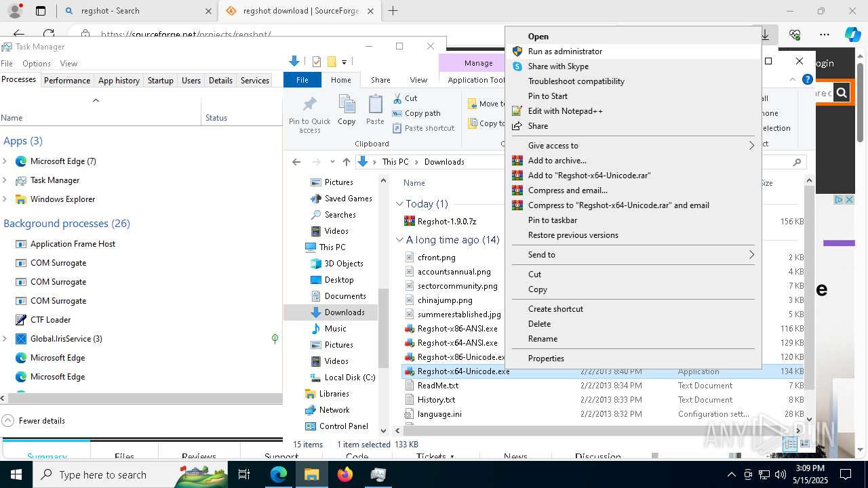Choose Create shortcut menu item
This screenshot has height=488, width=868.
point(633,309)
